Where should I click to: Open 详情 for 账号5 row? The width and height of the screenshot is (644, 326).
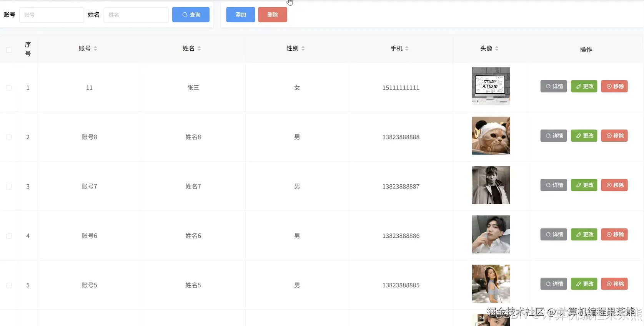point(554,284)
